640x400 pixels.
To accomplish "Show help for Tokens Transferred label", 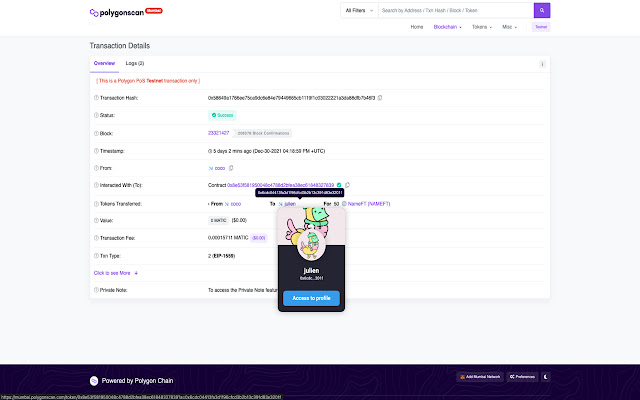I will (96, 204).
